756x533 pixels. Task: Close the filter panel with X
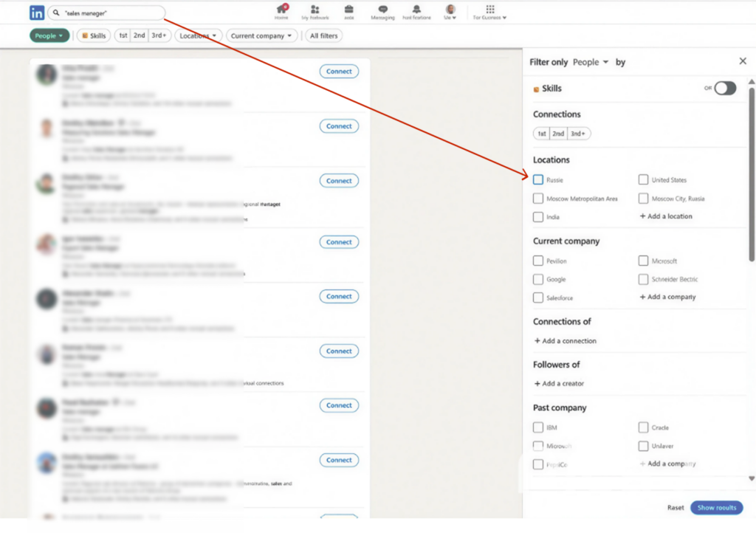[x=743, y=62]
